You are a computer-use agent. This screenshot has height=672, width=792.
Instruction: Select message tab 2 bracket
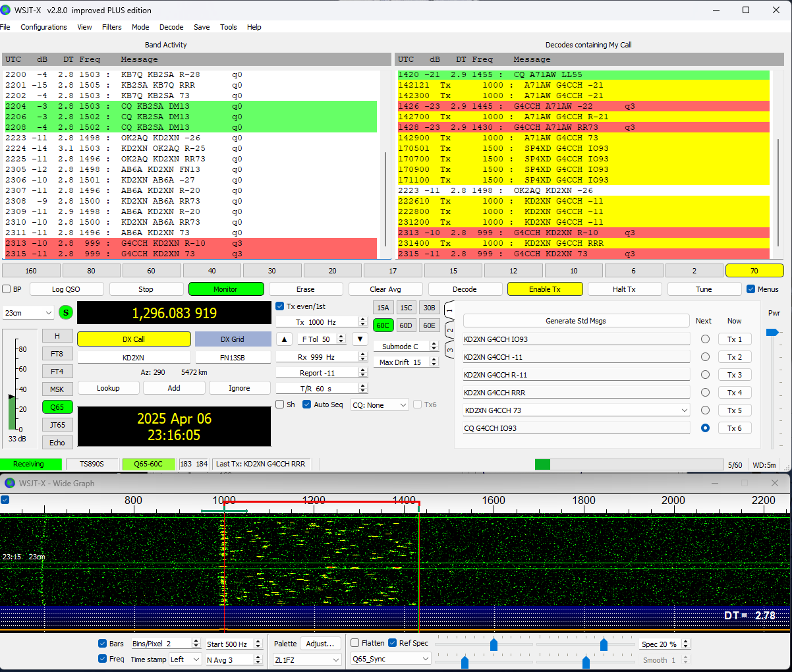[449, 329]
